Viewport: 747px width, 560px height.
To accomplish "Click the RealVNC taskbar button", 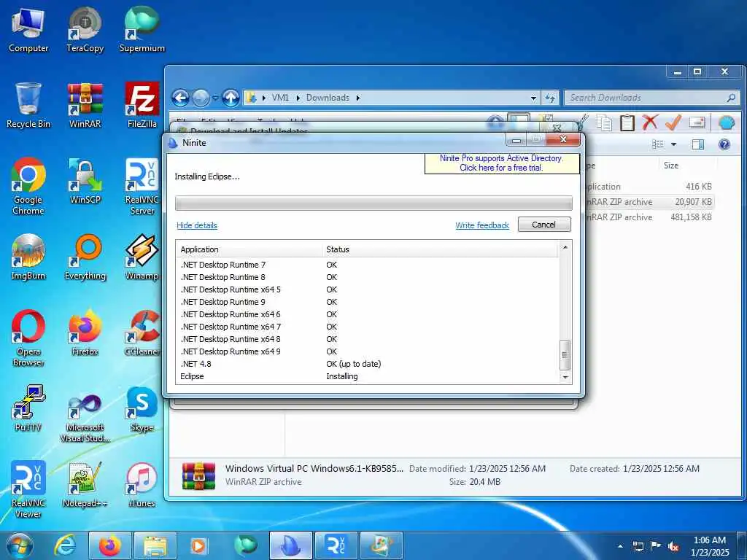I will (336, 545).
